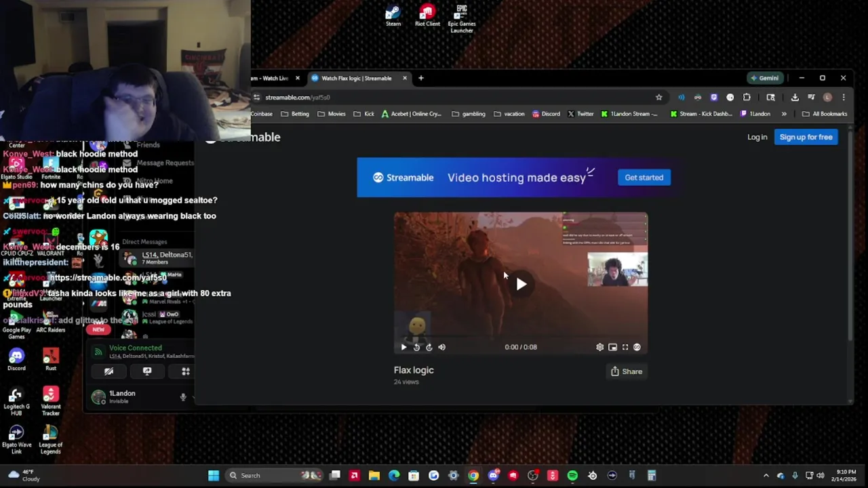The width and height of the screenshot is (868, 488).
Task: Open the Kick bookmarks folder
Action: click(364, 114)
